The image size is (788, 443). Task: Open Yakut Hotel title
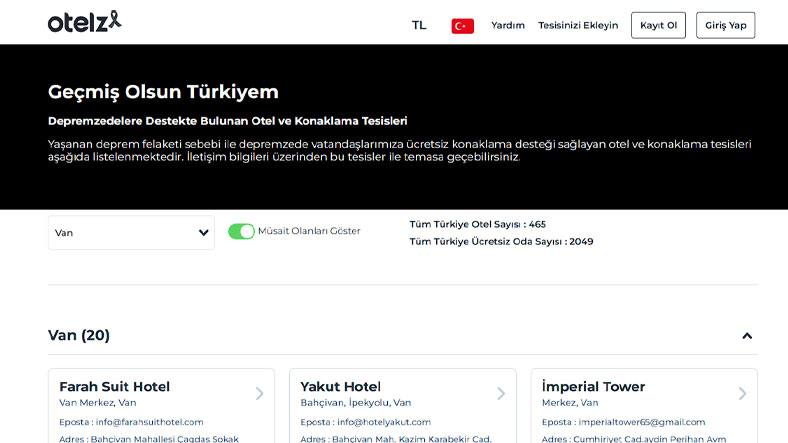341,386
